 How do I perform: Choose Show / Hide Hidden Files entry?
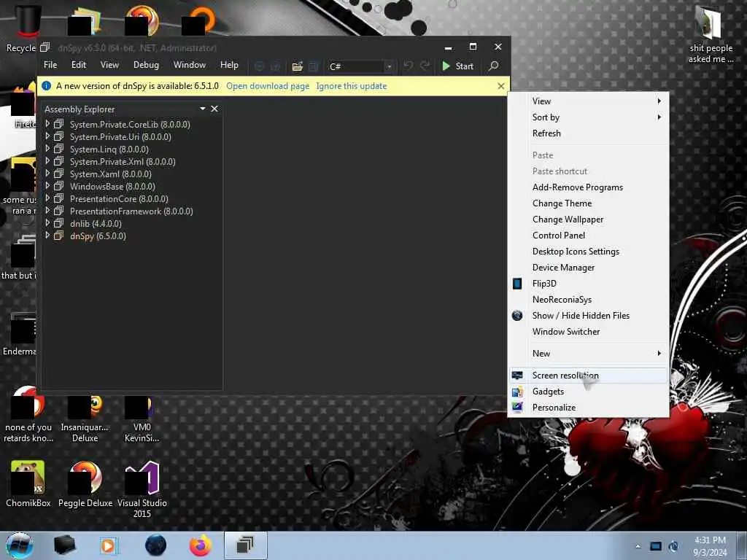[x=589, y=316]
